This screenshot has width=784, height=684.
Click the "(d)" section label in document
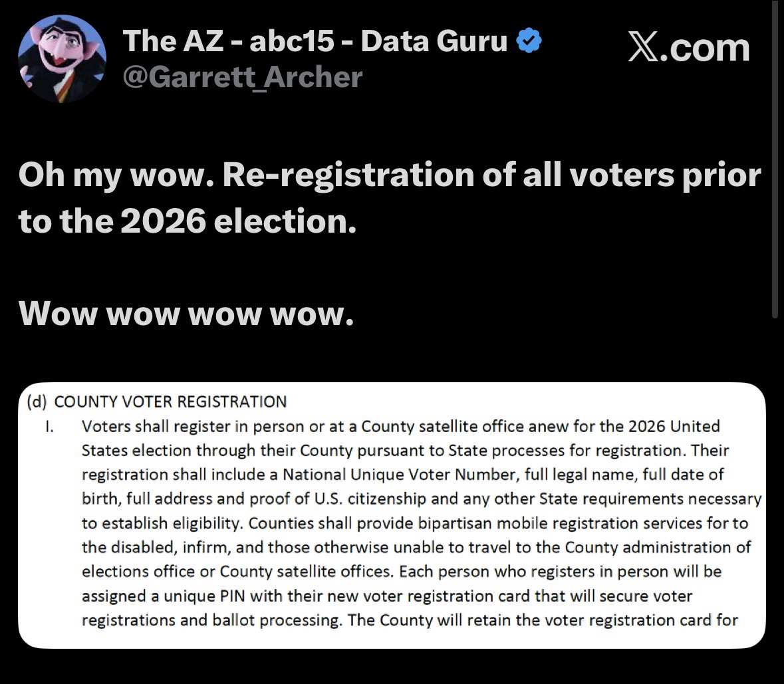point(37,401)
